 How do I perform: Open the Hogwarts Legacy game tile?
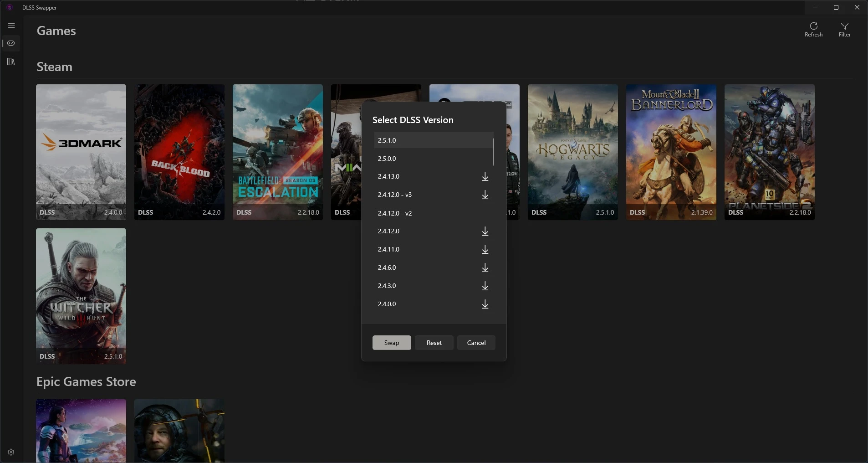[572, 152]
